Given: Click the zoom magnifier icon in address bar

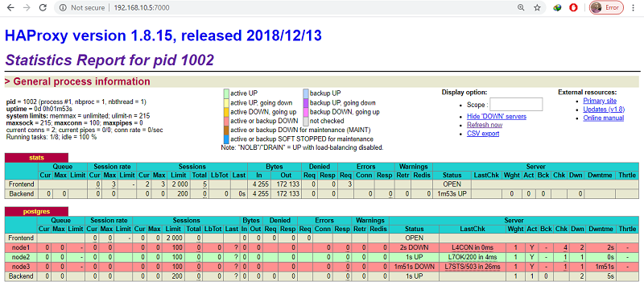Looking at the screenshot, I should click(x=521, y=8).
